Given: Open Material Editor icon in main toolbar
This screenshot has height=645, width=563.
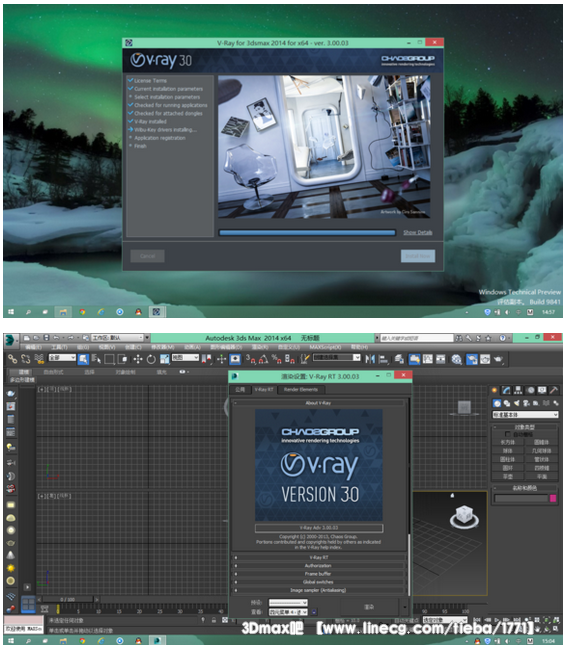Looking at the screenshot, I should pyautogui.click(x=456, y=359).
